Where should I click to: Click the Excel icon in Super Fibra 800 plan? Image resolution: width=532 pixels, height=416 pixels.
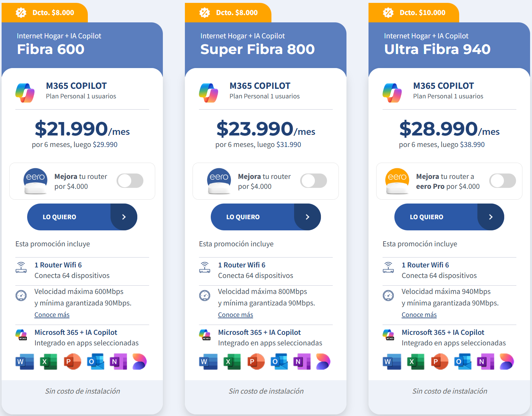232,362
